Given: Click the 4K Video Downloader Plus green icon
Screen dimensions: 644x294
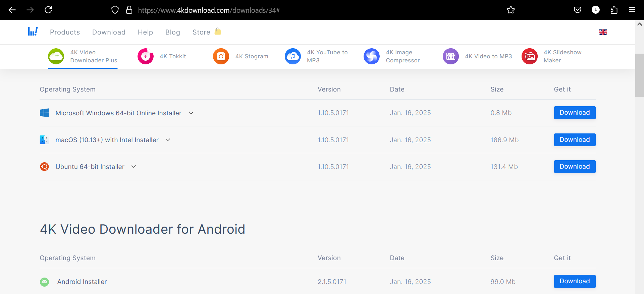Looking at the screenshot, I should click(56, 56).
